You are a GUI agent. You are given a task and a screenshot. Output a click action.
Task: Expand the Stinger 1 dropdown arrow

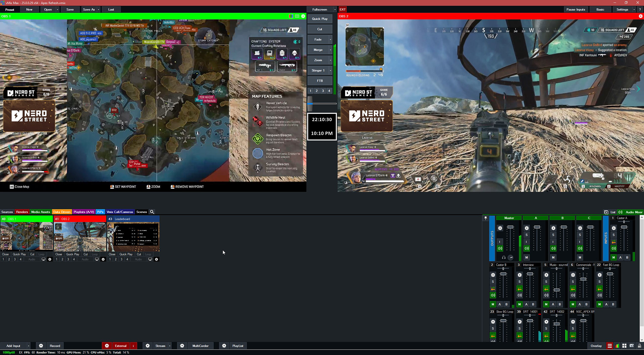pyautogui.click(x=330, y=70)
